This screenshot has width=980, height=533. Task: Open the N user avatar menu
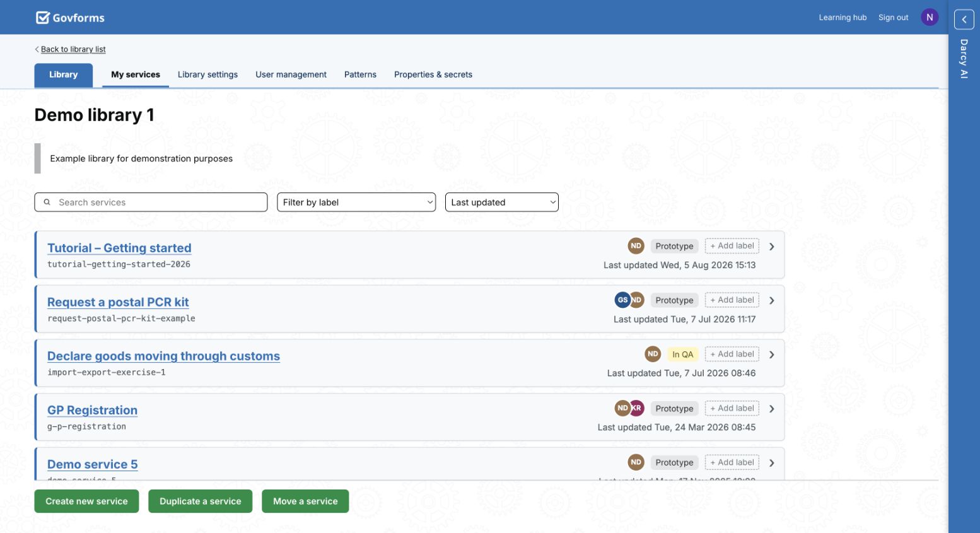930,18
